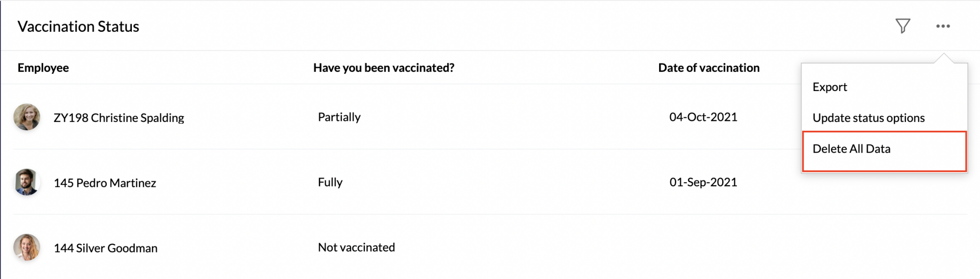Click the Fully vaccination status cell
Image resolution: width=980 pixels, height=279 pixels.
point(330,182)
